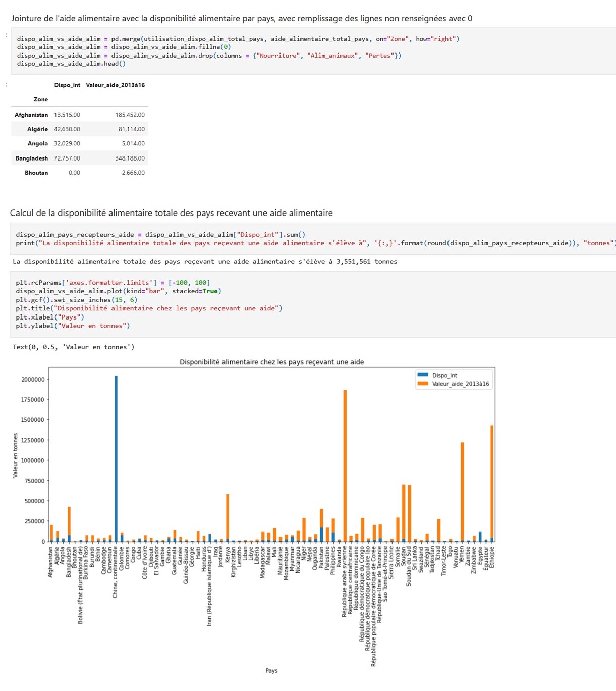This screenshot has width=616, height=691.
Task: Click the 'Pays' x-axis label
Action: click(x=271, y=671)
